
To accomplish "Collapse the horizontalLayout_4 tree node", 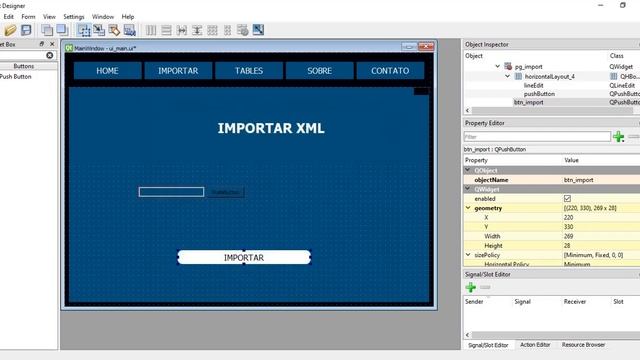I will (507, 76).
